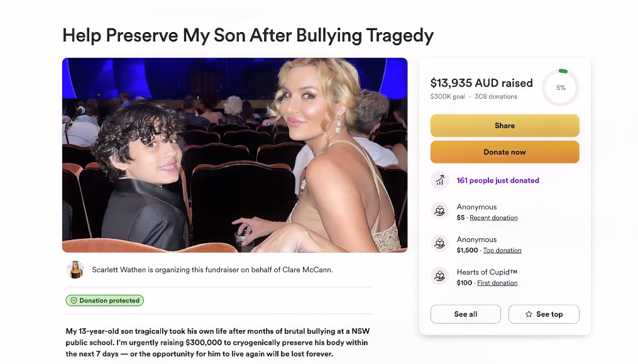Click the 308 donations count
Screen dimensions: 638x364
495,96
